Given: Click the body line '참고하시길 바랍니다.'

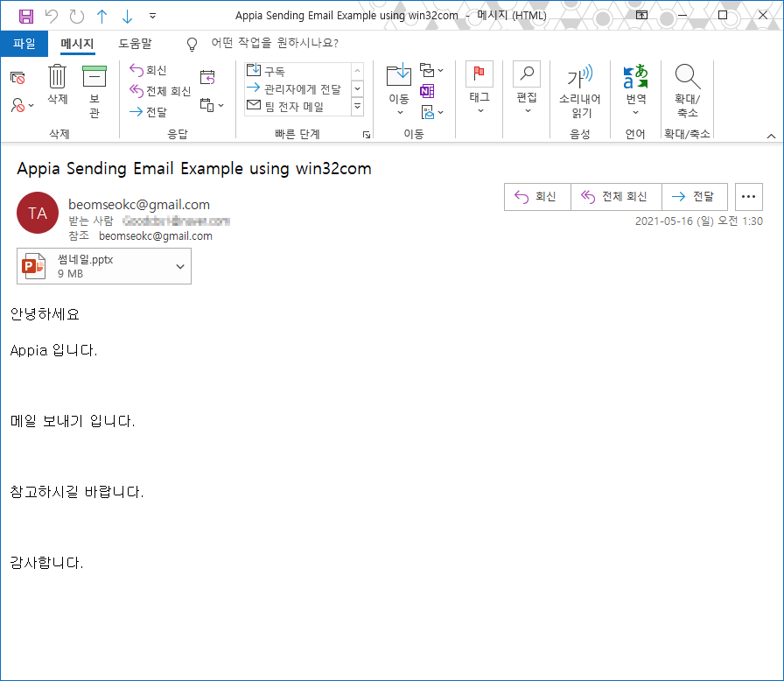Looking at the screenshot, I should 77,492.
